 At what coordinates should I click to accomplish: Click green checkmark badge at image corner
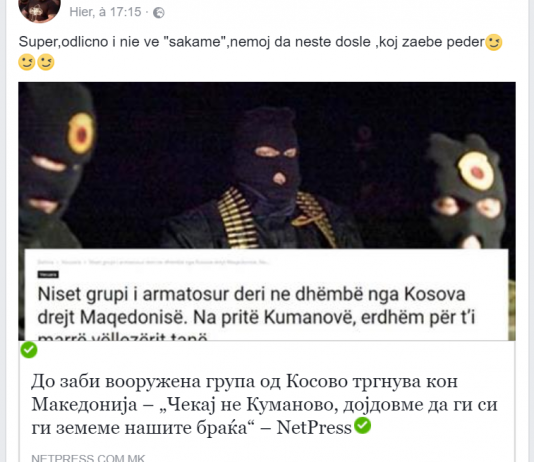(x=29, y=350)
